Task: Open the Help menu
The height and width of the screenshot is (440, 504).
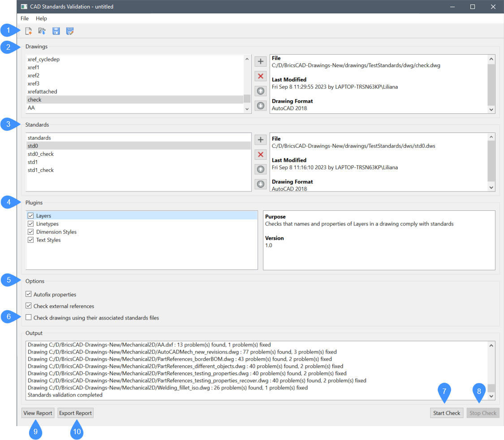Action: tap(41, 18)
